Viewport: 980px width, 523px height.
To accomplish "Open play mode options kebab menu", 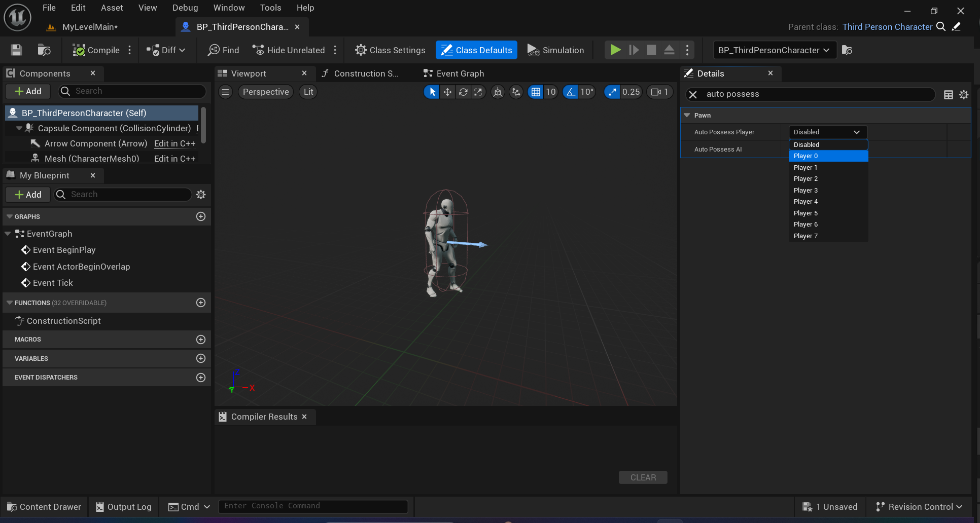I will pyautogui.click(x=687, y=50).
